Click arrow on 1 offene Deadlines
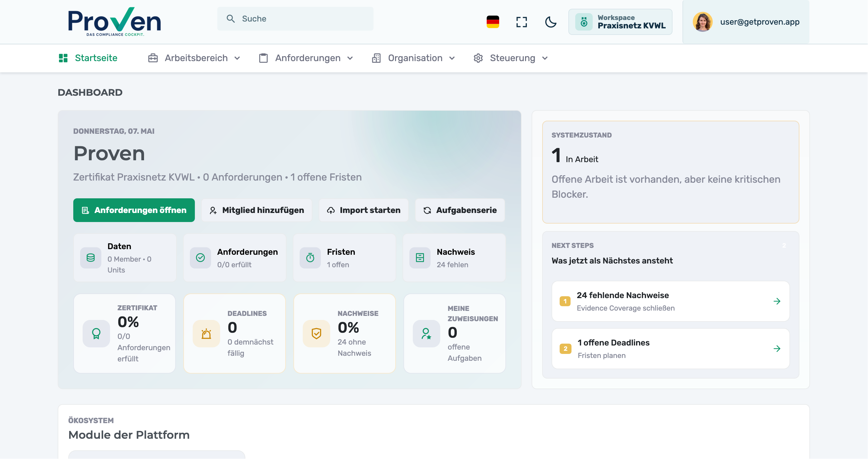The image size is (868, 459). [x=777, y=349]
